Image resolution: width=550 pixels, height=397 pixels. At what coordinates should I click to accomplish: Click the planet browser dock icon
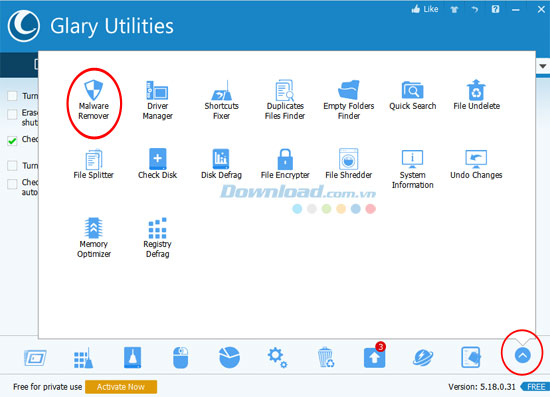(423, 358)
